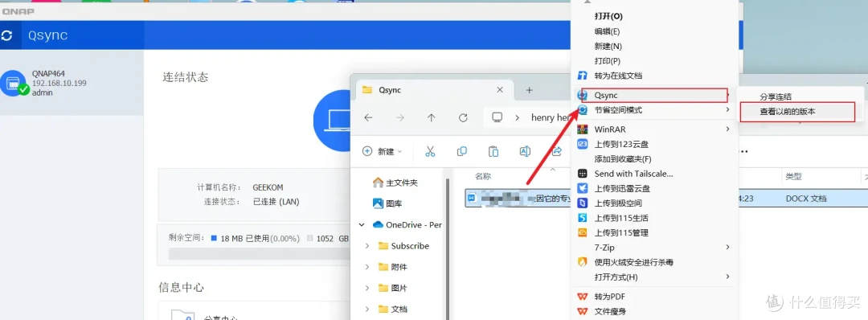Click the Explorer back arrow

point(368,117)
